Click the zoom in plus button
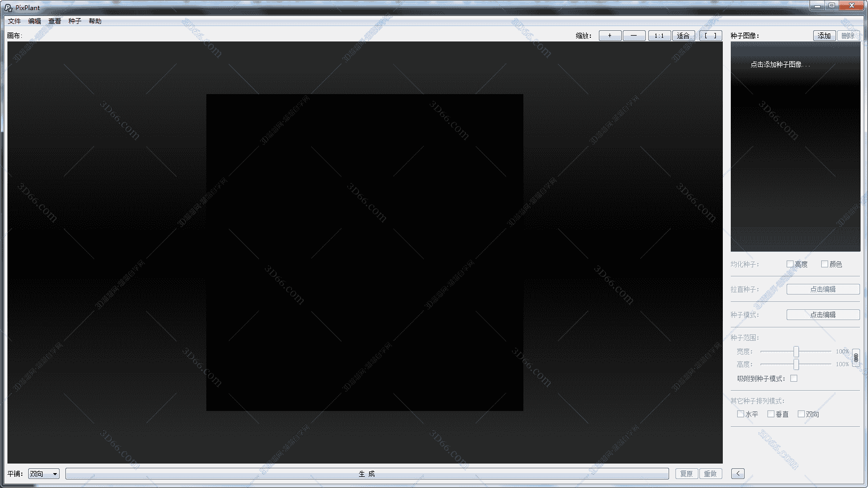This screenshot has width=868, height=488. [610, 36]
